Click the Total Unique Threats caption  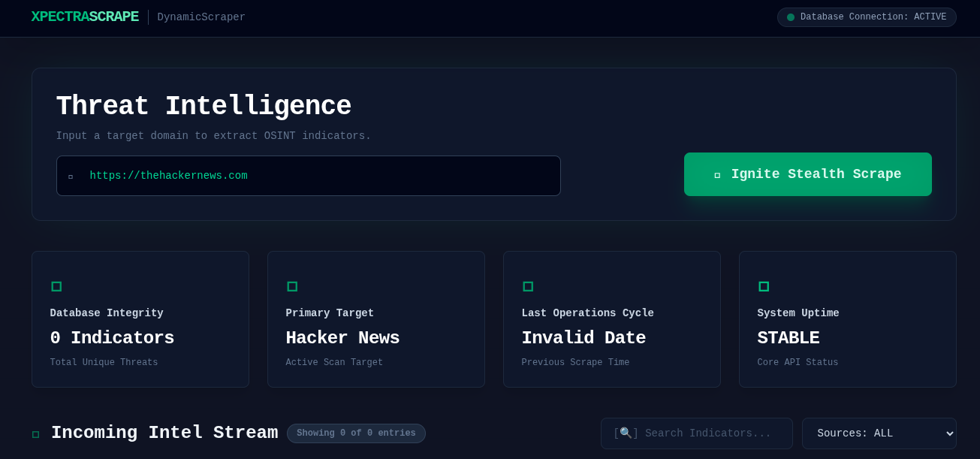coord(104,363)
